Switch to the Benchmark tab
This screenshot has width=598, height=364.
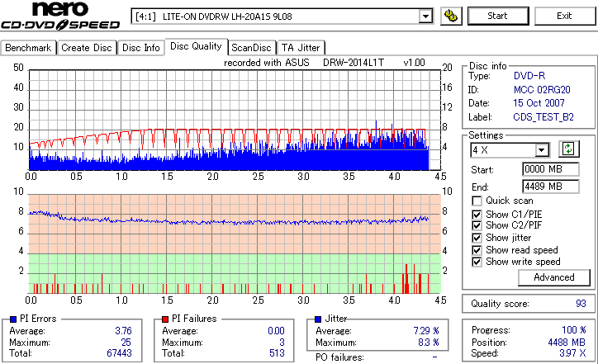click(28, 48)
